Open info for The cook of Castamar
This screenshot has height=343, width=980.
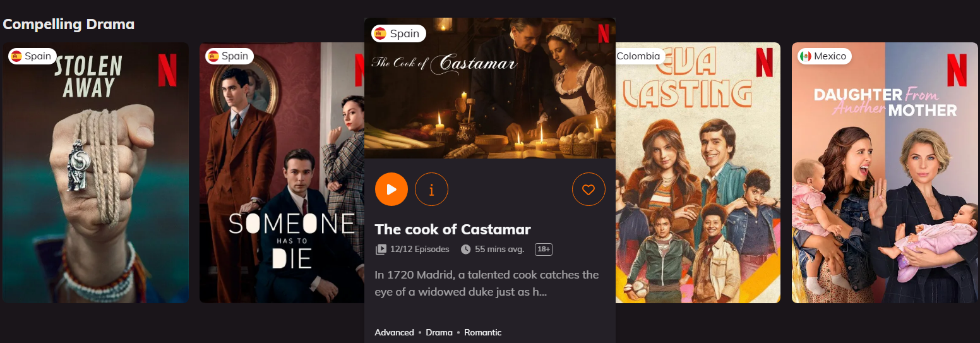tap(432, 189)
